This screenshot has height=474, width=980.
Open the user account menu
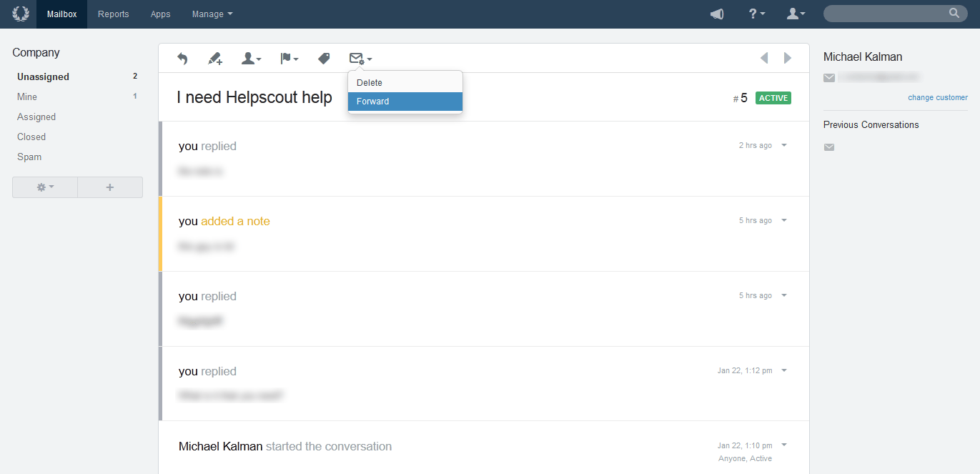(796, 14)
